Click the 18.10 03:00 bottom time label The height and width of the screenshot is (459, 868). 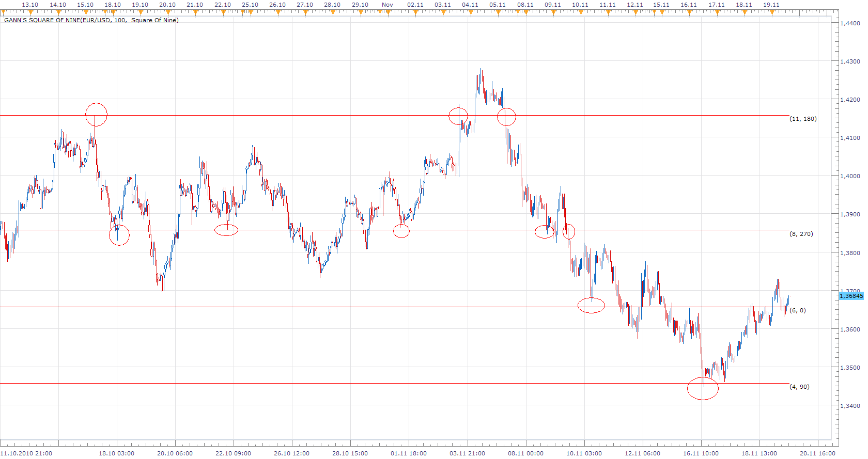(117, 453)
